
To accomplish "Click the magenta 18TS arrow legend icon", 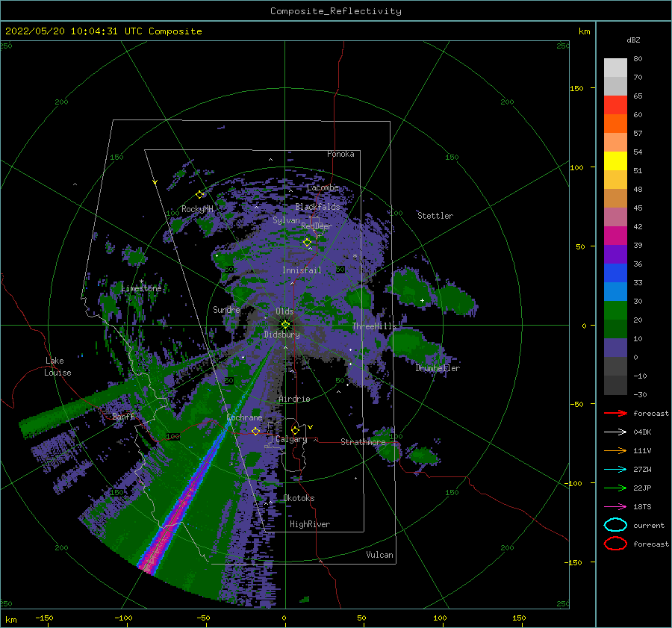I will pyautogui.click(x=615, y=507).
